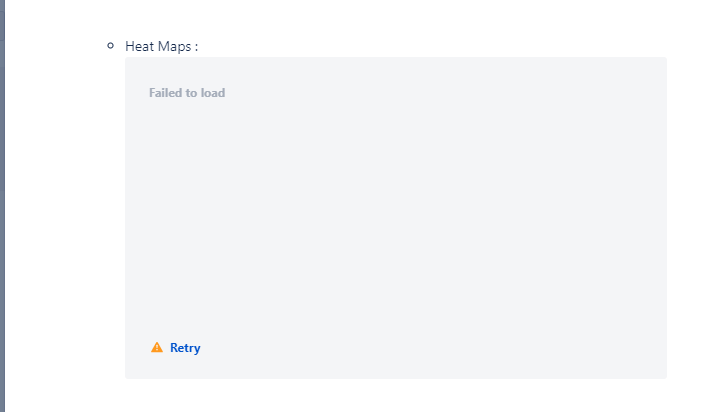This screenshot has width=727, height=412.
Task: Select the "Failed to load" message text
Action: tap(187, 93)
